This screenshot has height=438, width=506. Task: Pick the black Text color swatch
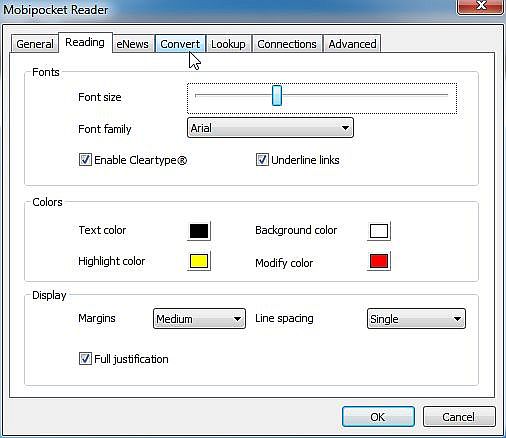coord(199,231)
